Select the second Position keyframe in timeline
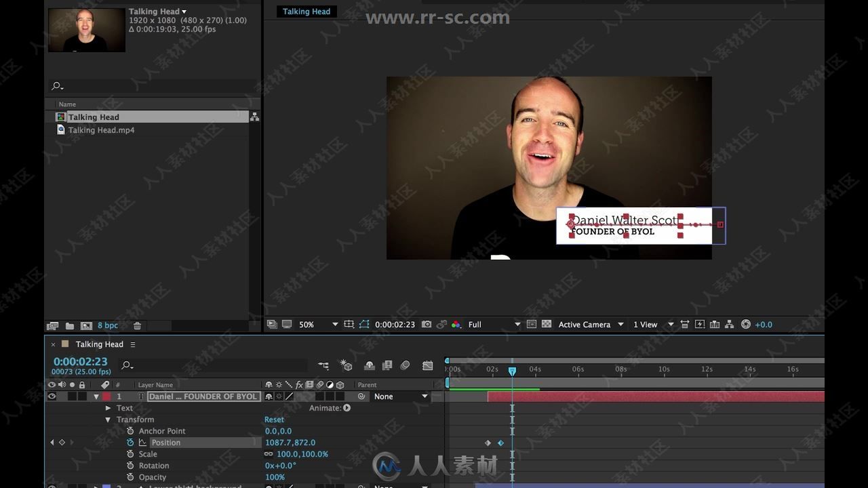Viewport: 868px width, 488px height. [500, 443]
